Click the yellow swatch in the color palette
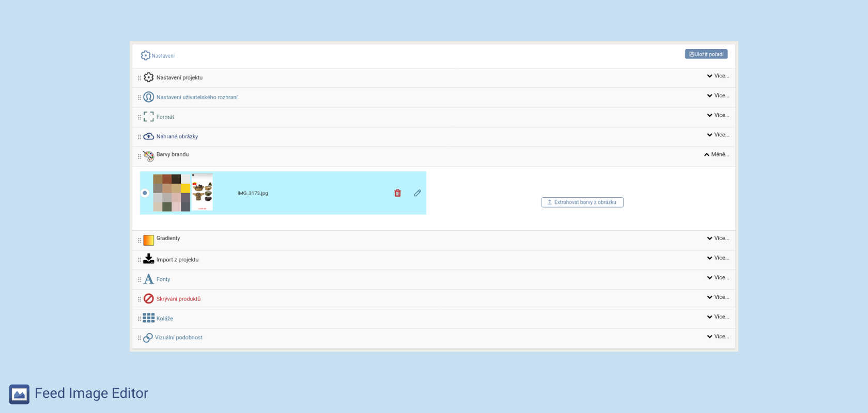The image size is (868, 413). (x=185, y=188)
